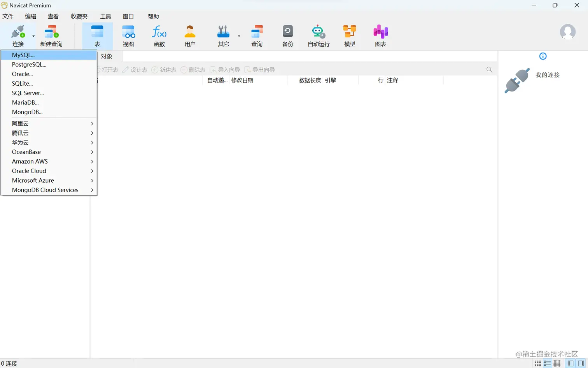This screenshot has height=368, width=588.
Task: Choose MariaDB... connection type
Action: pyautogui.click(x=49, y=102)
